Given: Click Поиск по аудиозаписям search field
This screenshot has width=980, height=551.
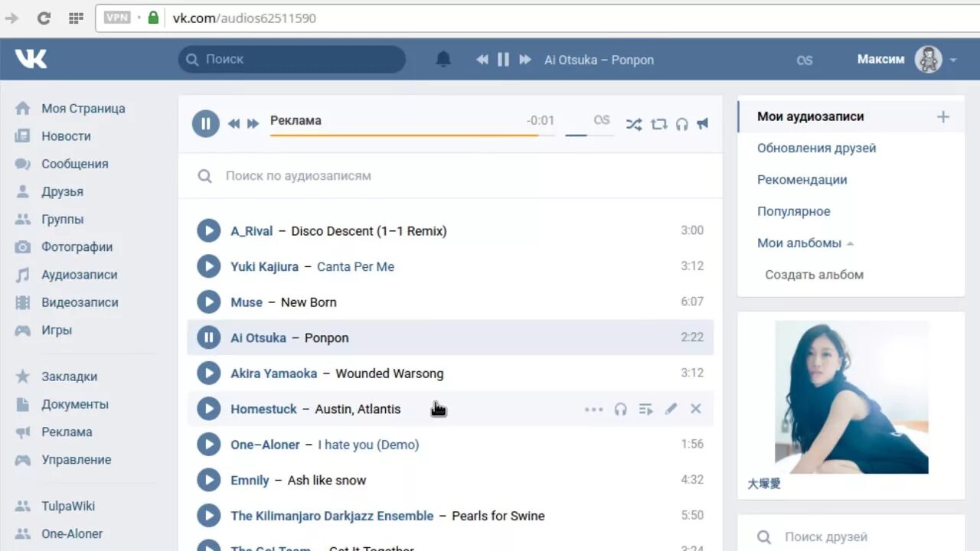Looking at the screenshot, I should [x=450, y=176].
